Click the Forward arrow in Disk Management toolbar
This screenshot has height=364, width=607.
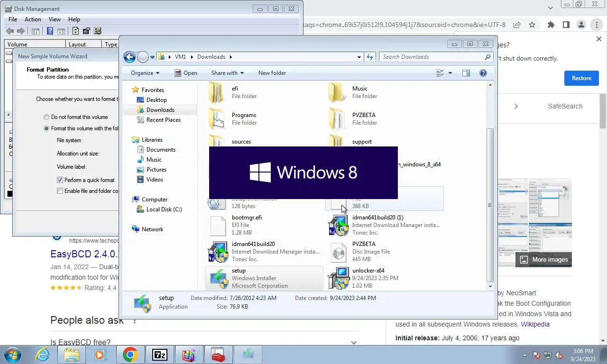pos(21,31)
